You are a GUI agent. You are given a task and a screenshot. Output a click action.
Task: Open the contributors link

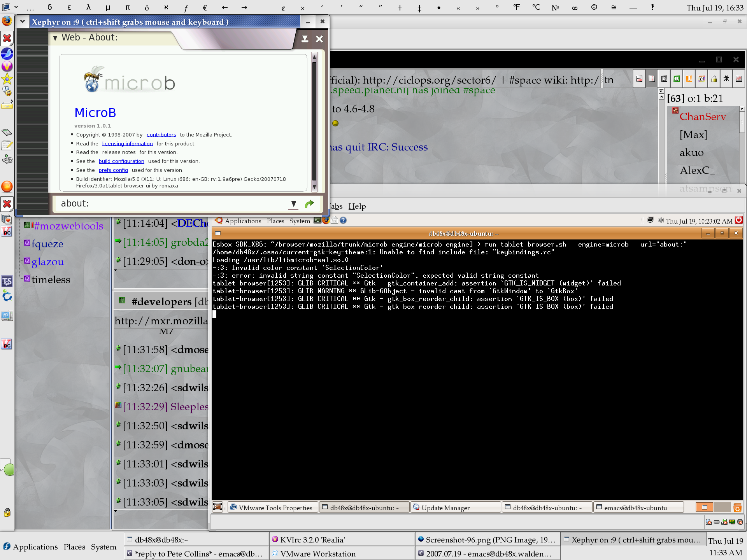[161, 135]
